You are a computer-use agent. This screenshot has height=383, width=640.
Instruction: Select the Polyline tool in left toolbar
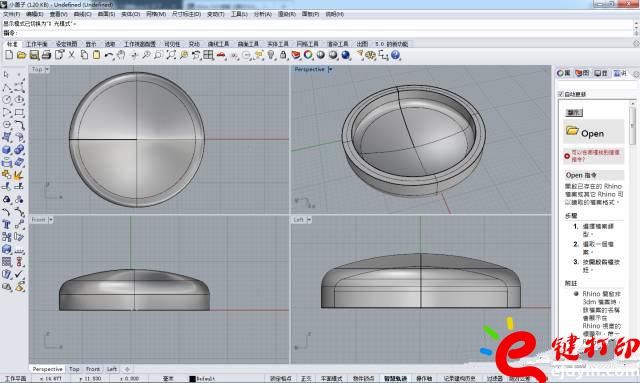coord(7,87)
